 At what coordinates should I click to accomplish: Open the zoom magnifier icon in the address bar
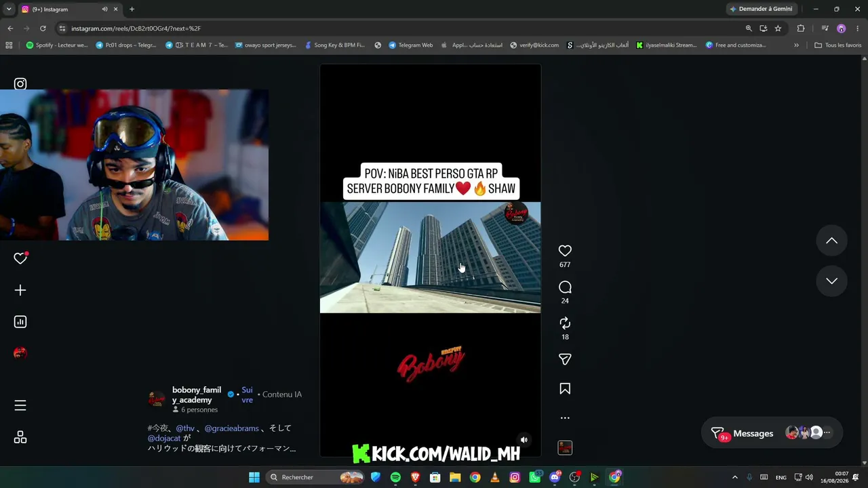point(749,28)
